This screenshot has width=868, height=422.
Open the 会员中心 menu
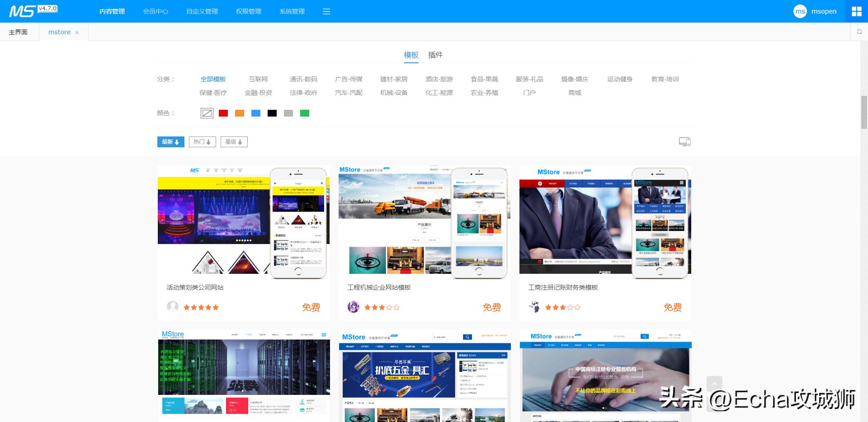click(x=156, y=11)
